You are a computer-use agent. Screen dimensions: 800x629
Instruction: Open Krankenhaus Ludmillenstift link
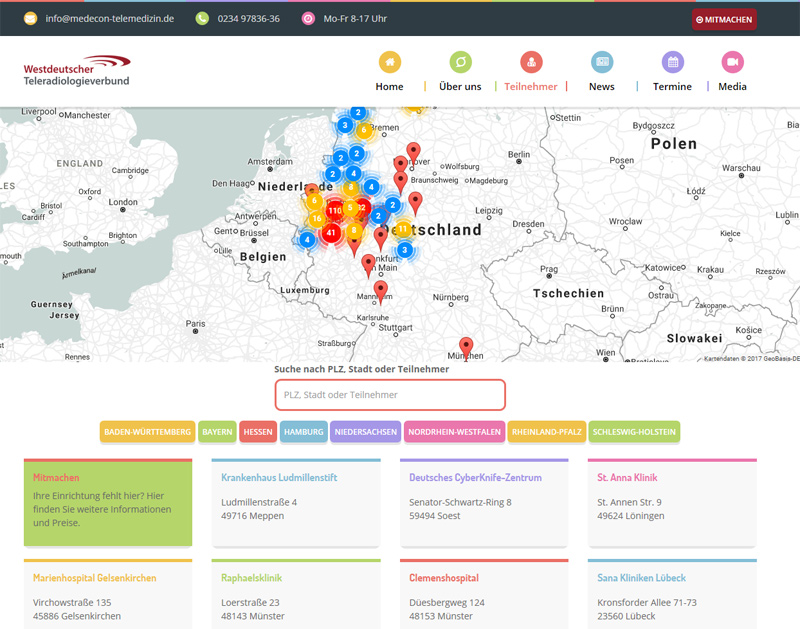coord(279,477)
